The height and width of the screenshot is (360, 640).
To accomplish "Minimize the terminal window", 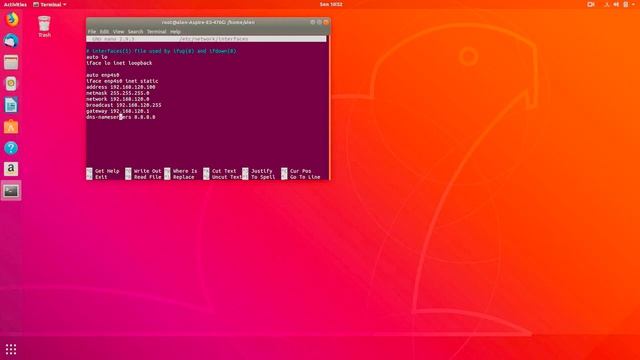I will [x=313, y=22].
